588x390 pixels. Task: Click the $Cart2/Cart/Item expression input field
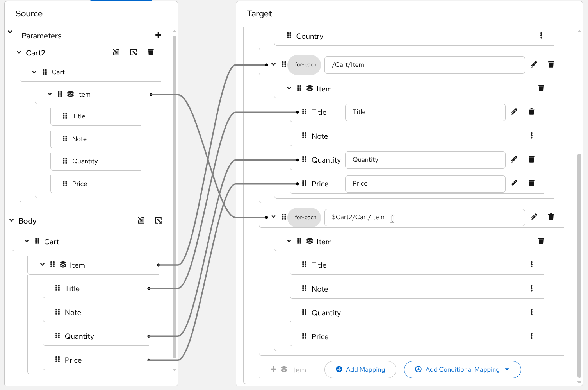424,218
